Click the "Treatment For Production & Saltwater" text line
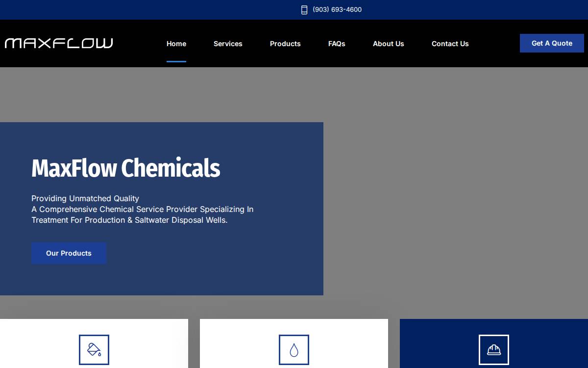This screenshot has width=588, height=368. [129, 220]
